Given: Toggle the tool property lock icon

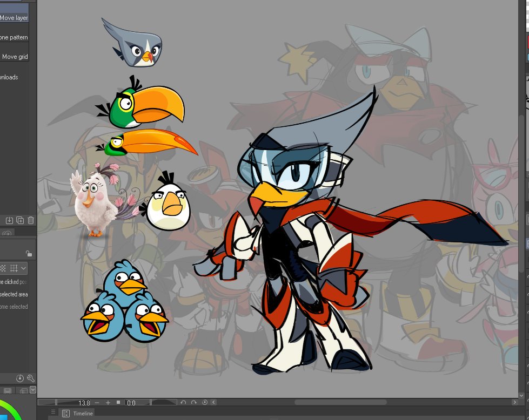Looking at the screenshot, I should coord(29,254).
